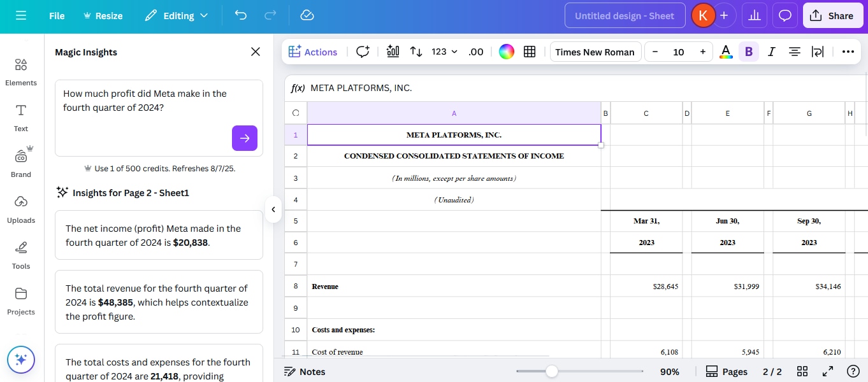
Task: Toggle italic formatting I button
Action: point(772,52)
